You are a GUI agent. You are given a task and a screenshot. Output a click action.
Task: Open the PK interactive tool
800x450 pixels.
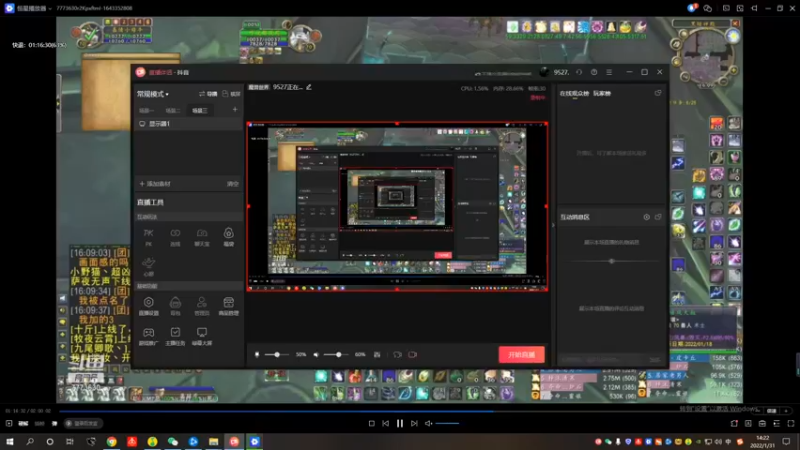pyautogui.click(x=148, y=237)
